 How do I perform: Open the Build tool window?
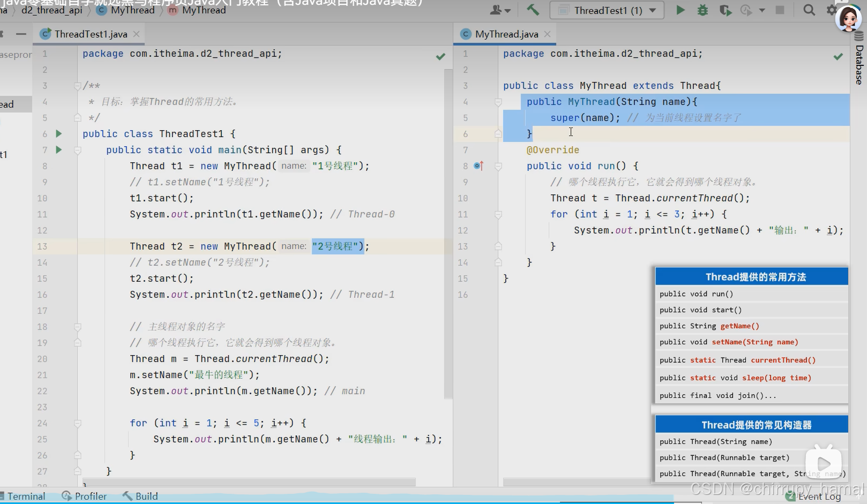[x=140, y=496]
